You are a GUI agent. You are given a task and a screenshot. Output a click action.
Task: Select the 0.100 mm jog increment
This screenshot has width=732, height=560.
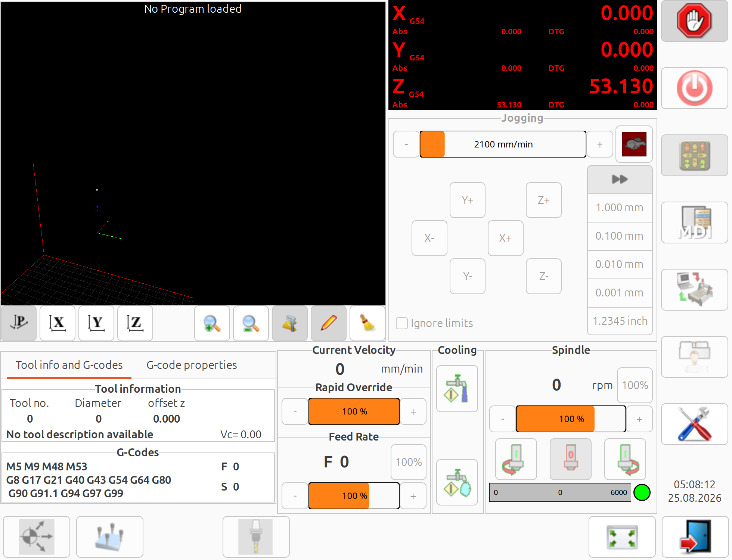coord(620,236)
